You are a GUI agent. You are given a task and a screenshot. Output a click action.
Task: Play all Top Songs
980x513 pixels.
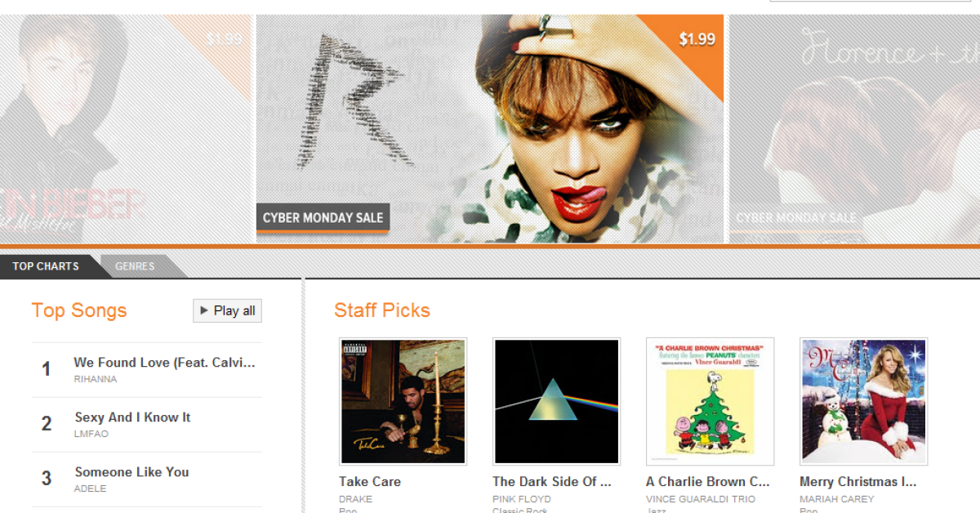pyautogui.click(x=227, y=310)
